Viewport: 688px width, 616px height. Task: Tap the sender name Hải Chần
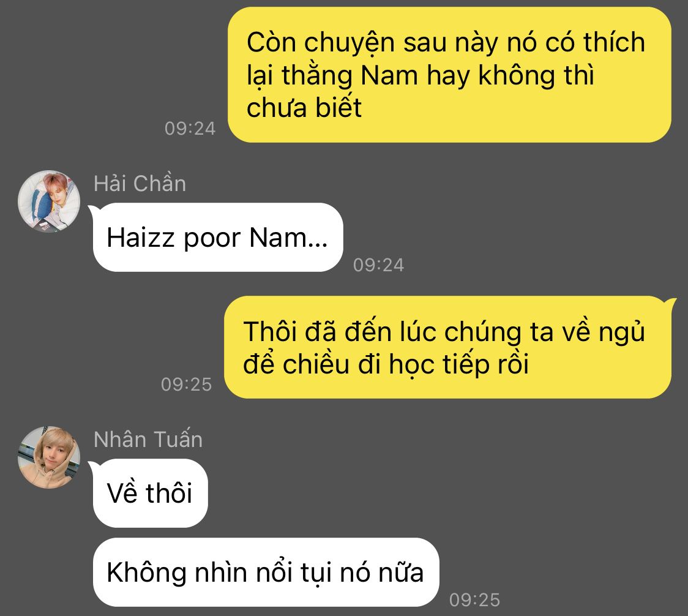(140, 184)
